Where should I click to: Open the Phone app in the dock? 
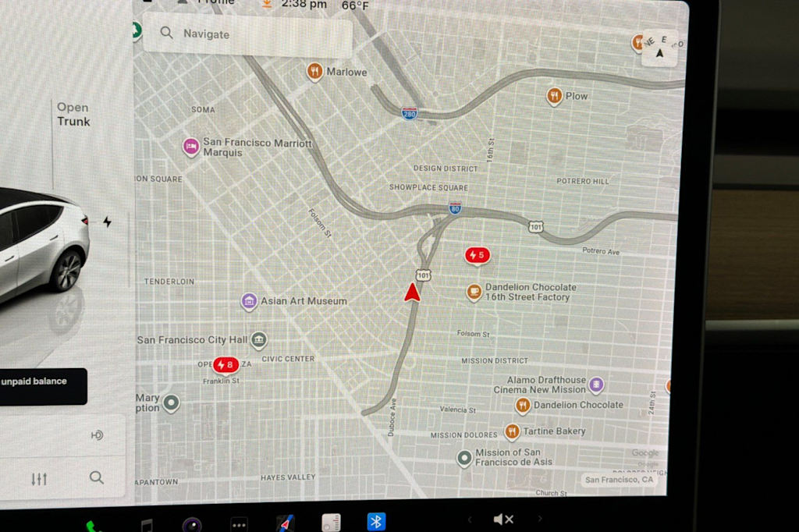pos(92,526)
